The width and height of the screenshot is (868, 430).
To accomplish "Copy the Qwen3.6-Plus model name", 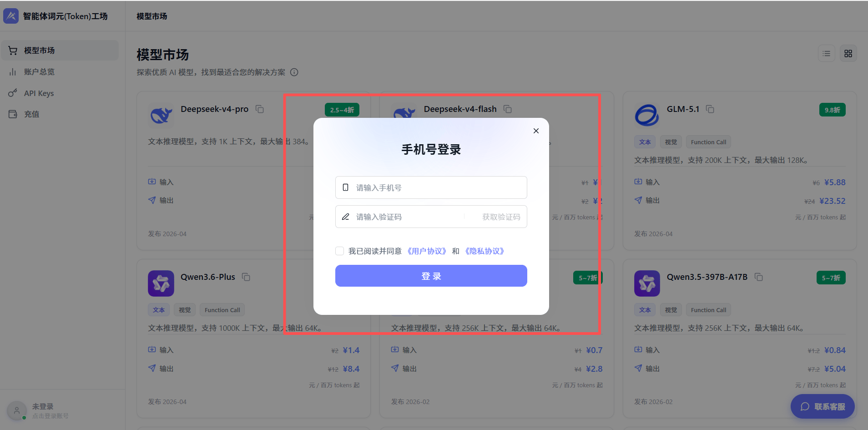I will point(246,277).
